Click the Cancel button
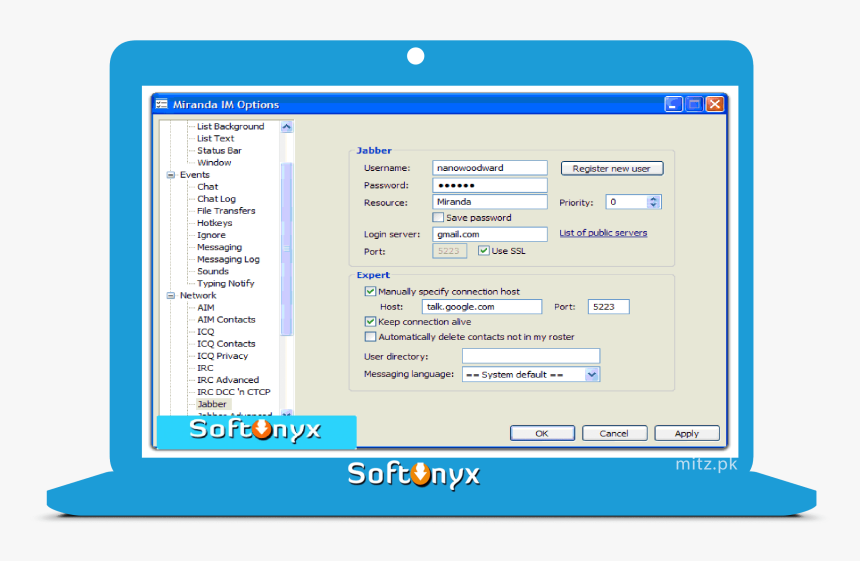This screenshot has height=561, width=860. click(x=614, y=433)
